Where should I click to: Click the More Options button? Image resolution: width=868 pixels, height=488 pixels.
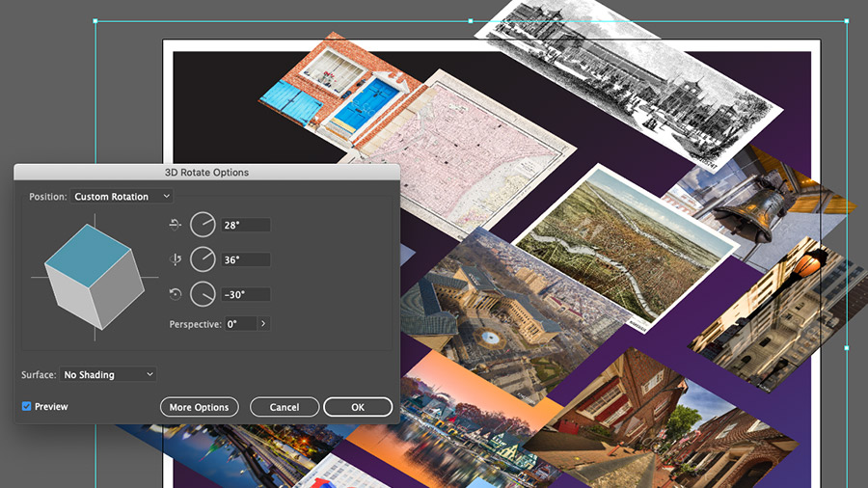coord(200,407)
